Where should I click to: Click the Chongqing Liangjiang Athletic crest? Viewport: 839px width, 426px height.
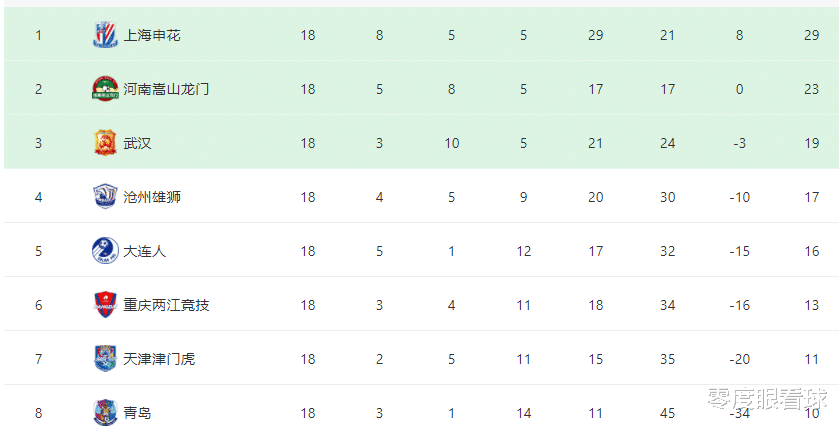click(x=105, y=305)
